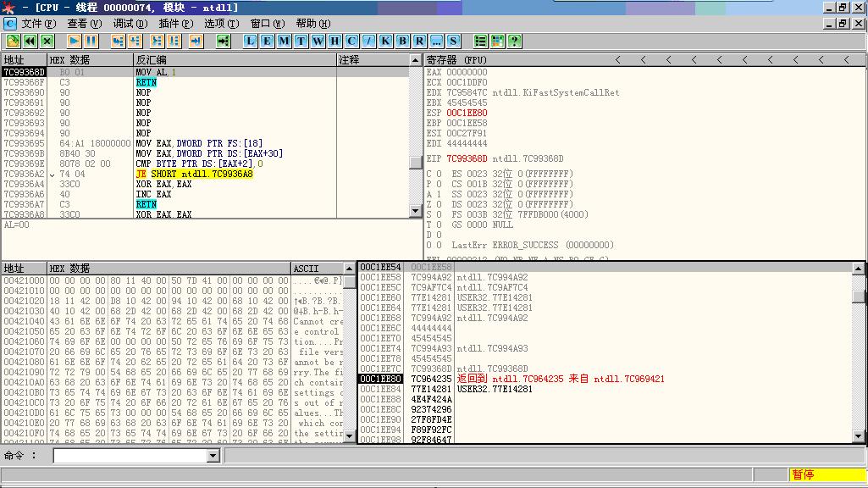
Task: Click the 注释 column header
Action: pos(373,60)
